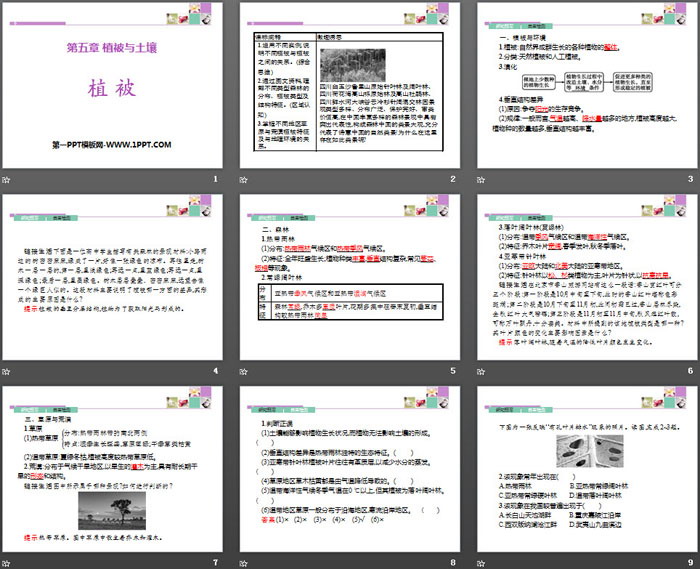Select slide 8 thumbnail with true-false questions

tap(350, 469)
